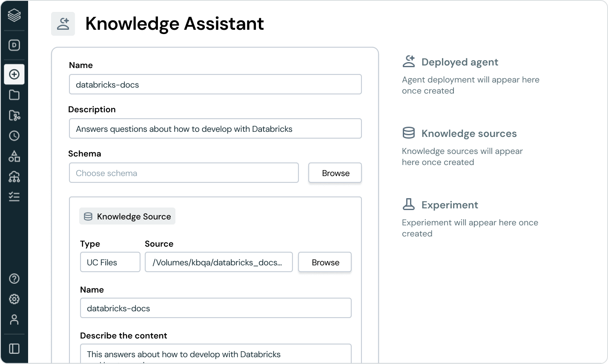Click Browse button next to Schema field
The width and height of the screenshot is (608, 364).
point(335,173)
